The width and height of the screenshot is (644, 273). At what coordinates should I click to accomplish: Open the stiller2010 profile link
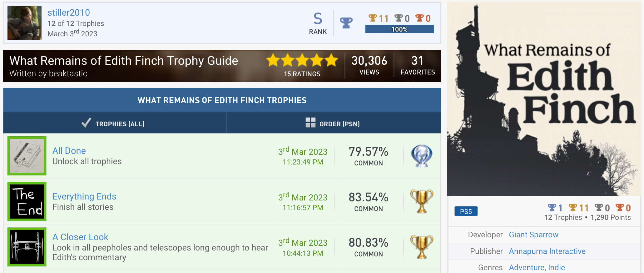click(x=69, y=13)
